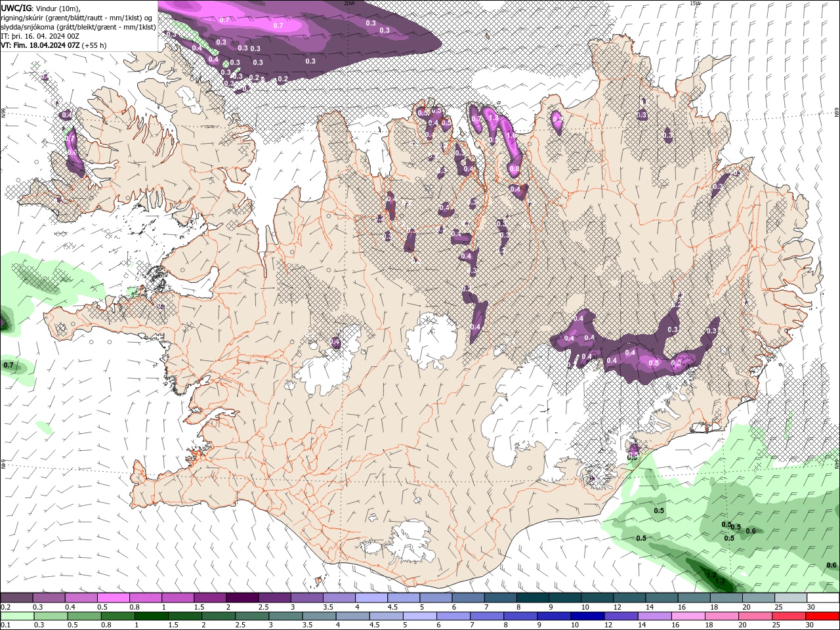Pick the first dusky purple 0.2 snow swatch
Screen dimensions: 840x630
click(16, 598)
